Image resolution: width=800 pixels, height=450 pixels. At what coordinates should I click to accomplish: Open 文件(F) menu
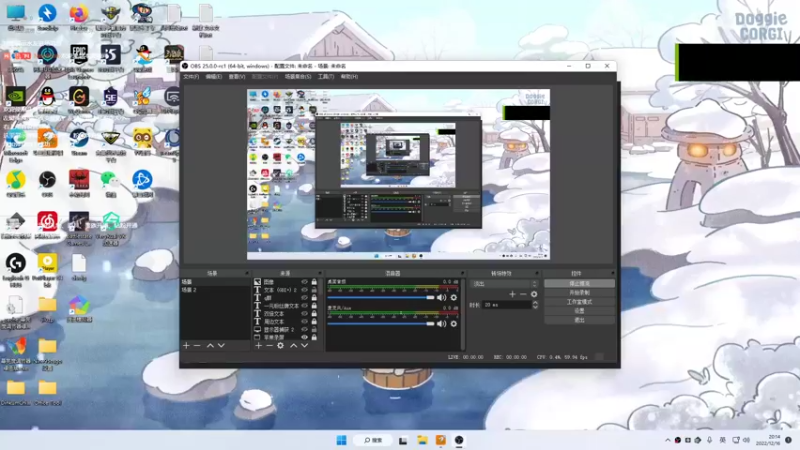coord(191,77)
